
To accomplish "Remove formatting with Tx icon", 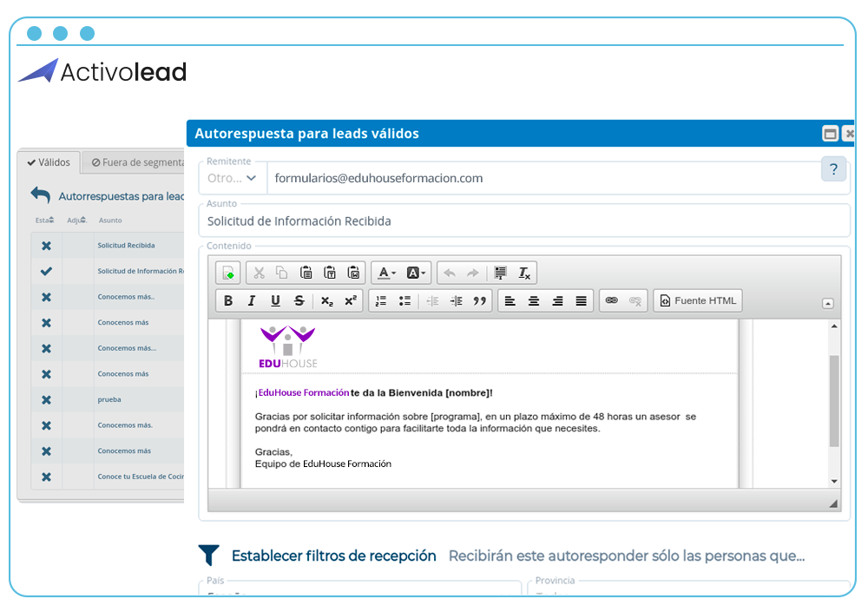I will [x=524, y=273].
